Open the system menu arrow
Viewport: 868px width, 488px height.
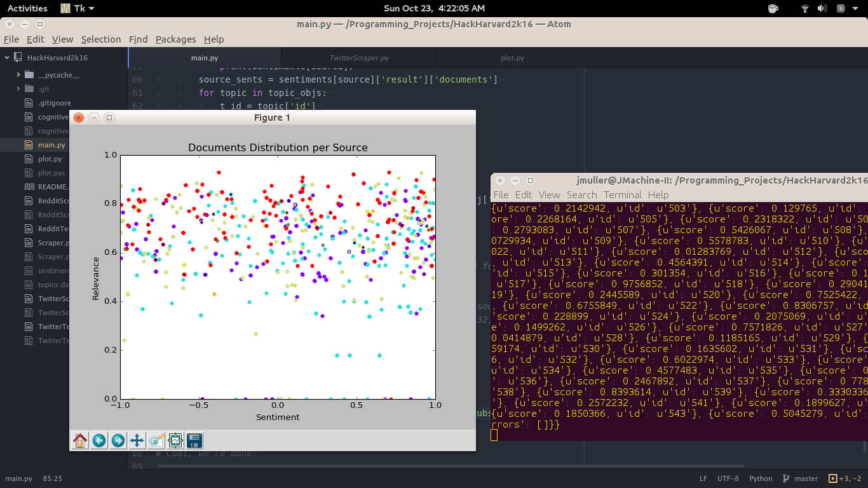click(x=855, y=9)
